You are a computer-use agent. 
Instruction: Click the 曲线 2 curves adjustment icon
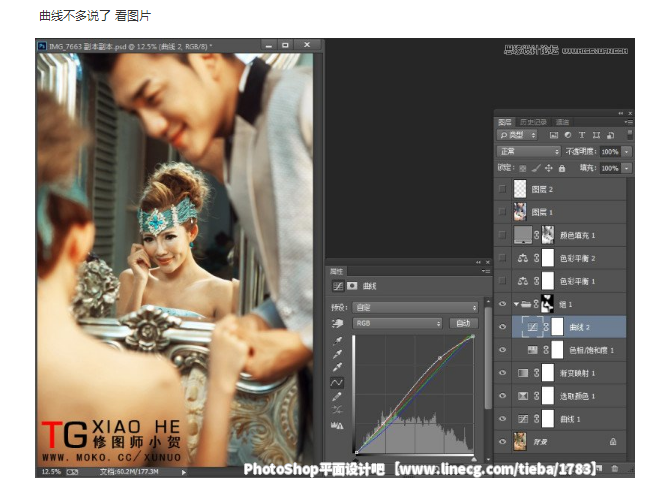tap(532, 327)
